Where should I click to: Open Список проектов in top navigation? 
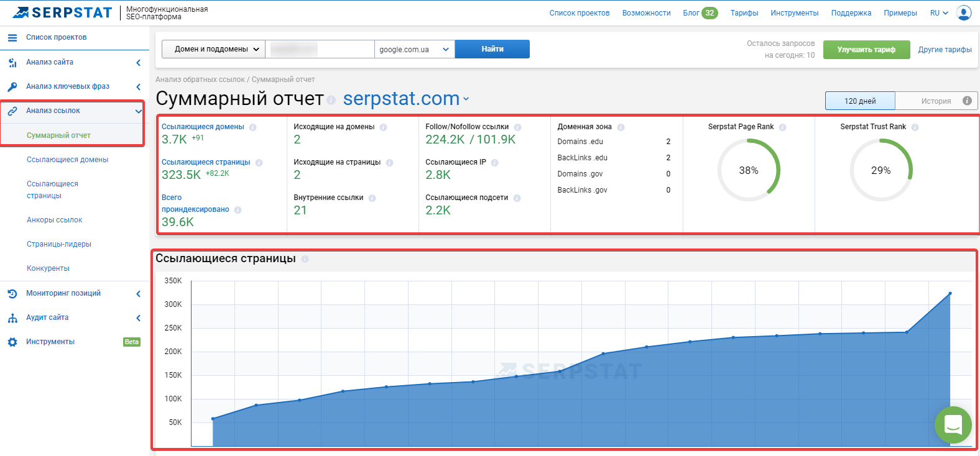580,13
